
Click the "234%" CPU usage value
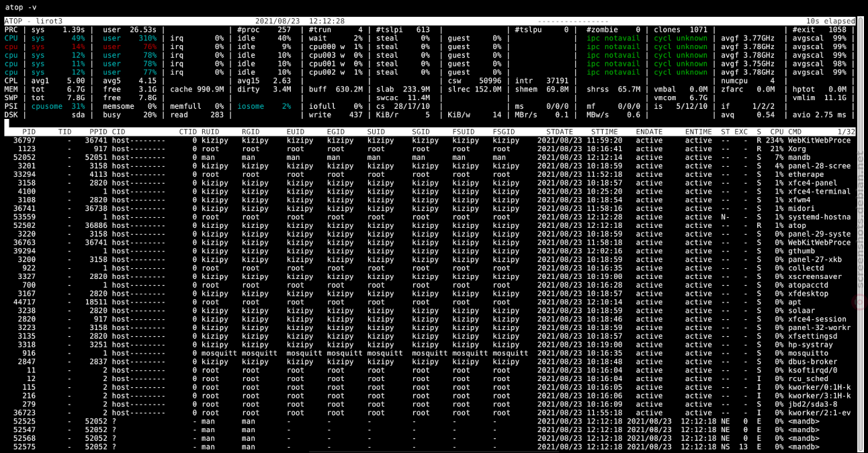775,140
